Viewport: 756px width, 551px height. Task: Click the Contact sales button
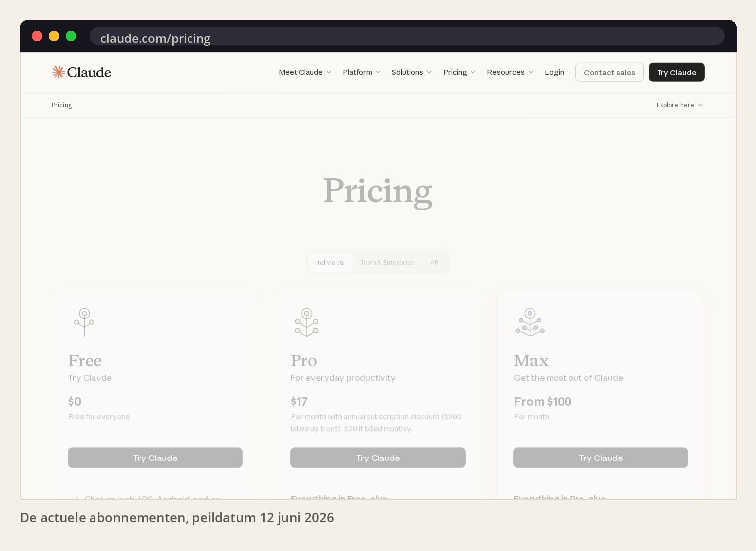[609, 72]
